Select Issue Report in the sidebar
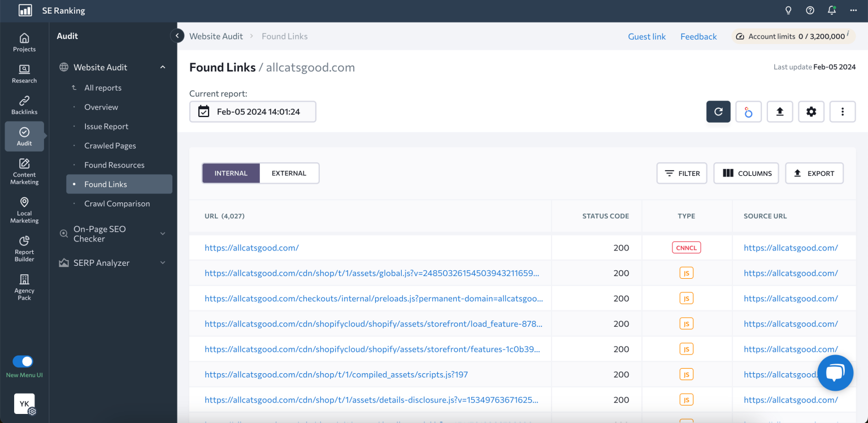This screenshot has width=868, height=423. pyautogui.click(x=106, y=127)
